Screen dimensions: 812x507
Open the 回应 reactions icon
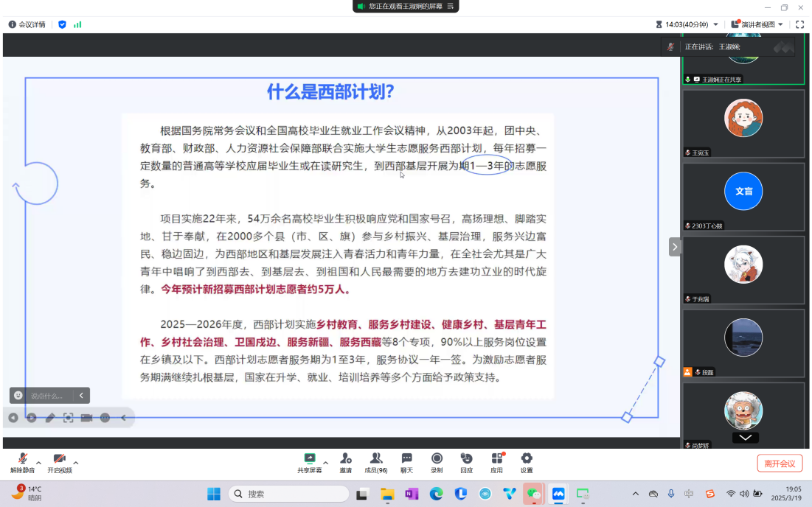[466, 459]
